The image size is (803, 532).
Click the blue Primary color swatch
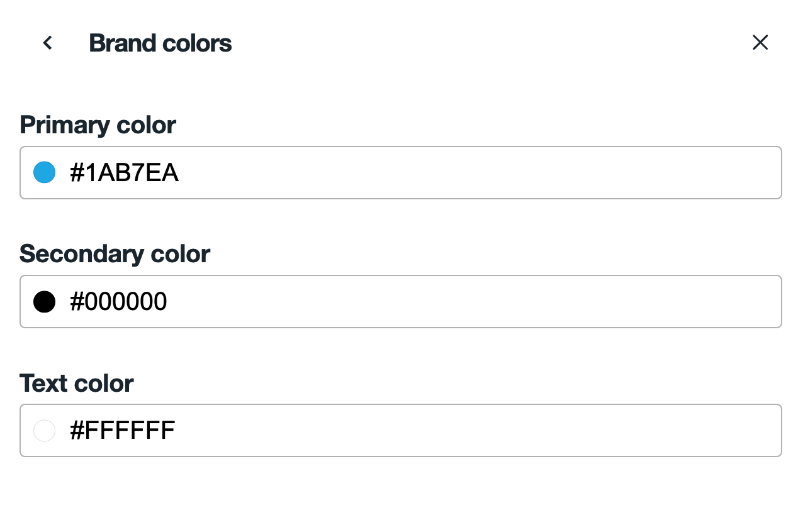(44, 172)
